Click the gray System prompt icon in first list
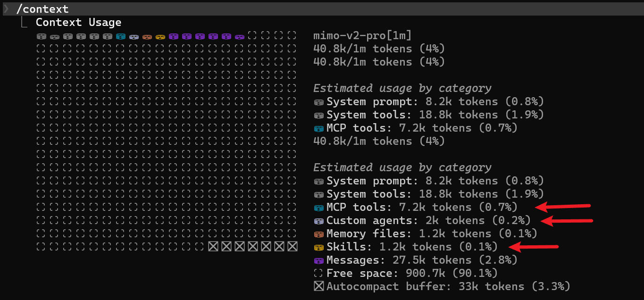644x300 pixels. coord(319,102)
